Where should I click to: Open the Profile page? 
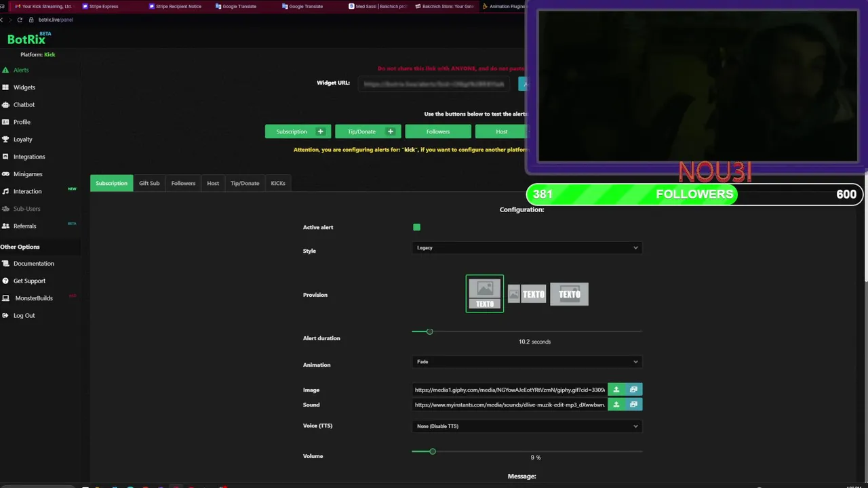click(x=22, y=122)
